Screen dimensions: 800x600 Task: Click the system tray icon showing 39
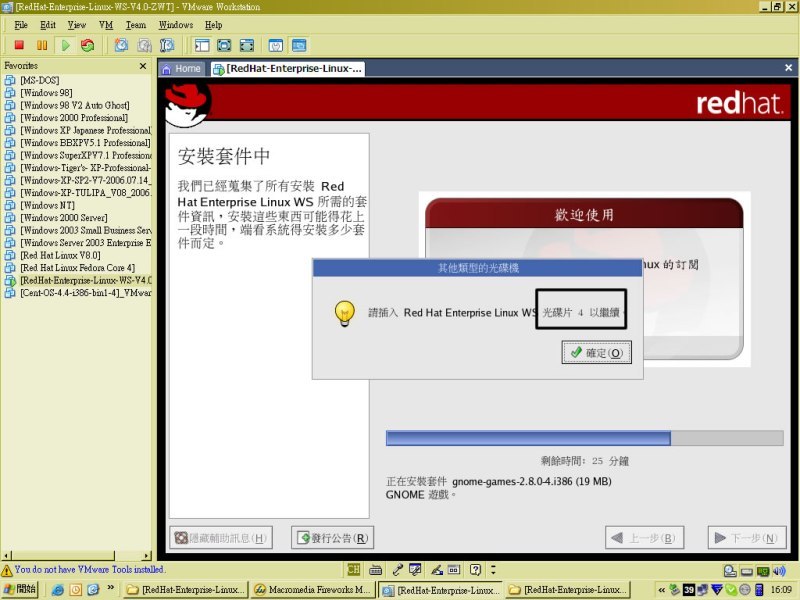[689, 590]
